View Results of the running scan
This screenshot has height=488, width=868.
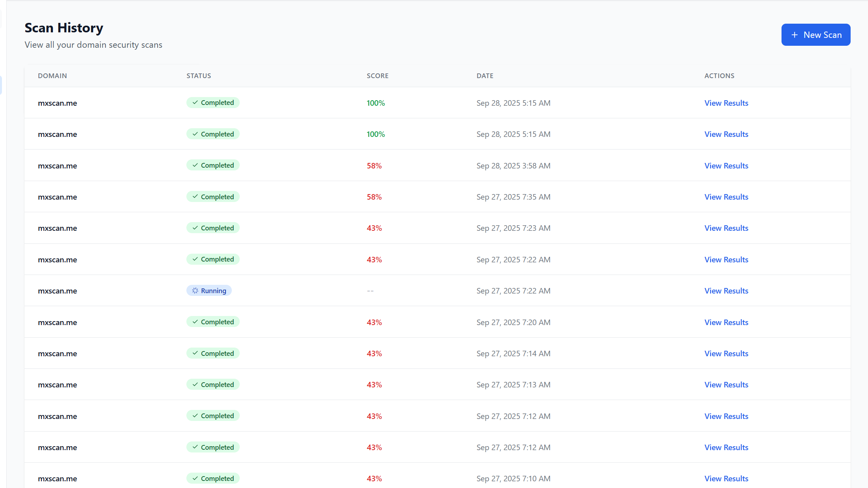coord(726,290)
